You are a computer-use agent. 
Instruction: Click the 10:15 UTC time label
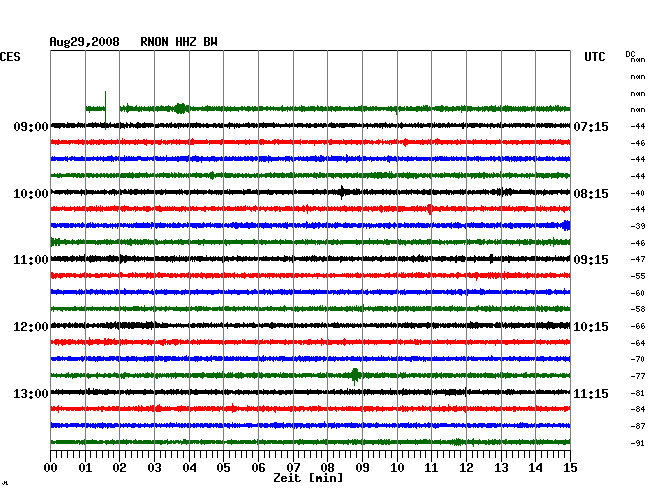tap(591, 327)
